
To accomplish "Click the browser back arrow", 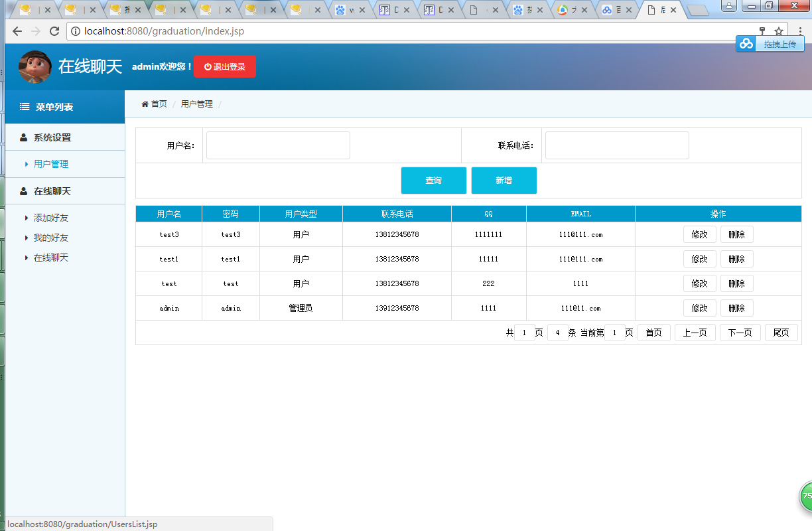I will tap(17, 31).
